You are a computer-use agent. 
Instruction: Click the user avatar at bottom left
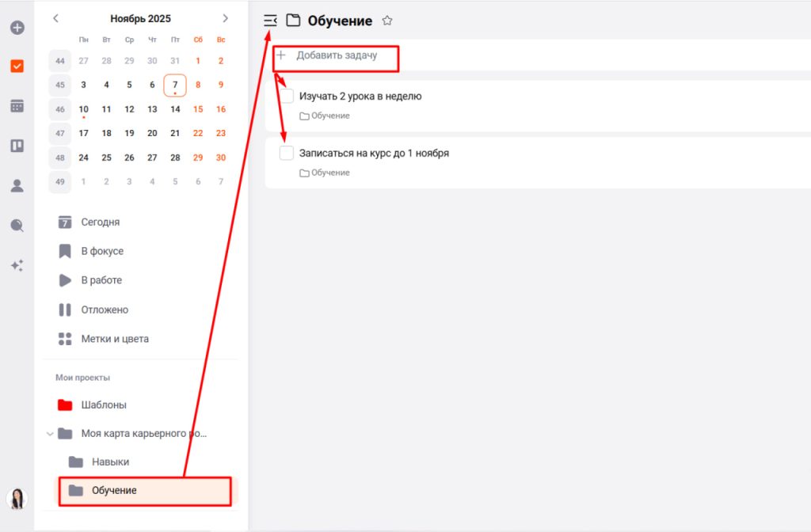(x=17, y=498)
